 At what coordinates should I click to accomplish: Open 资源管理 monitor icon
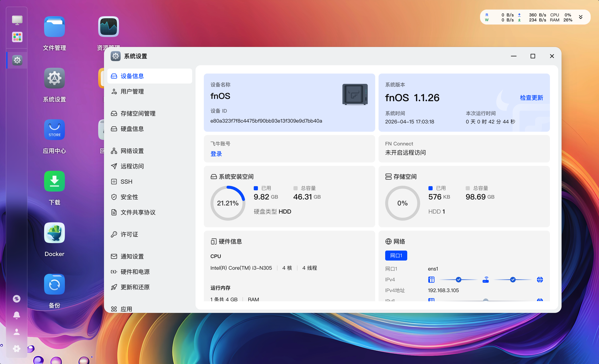tap(108, 27)
